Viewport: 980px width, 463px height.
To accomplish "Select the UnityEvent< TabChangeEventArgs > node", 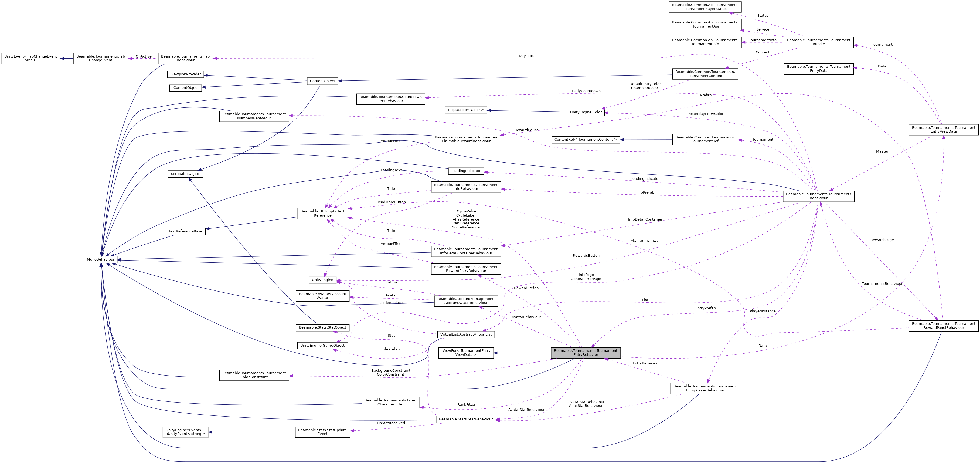I will (x=30, y=58).
